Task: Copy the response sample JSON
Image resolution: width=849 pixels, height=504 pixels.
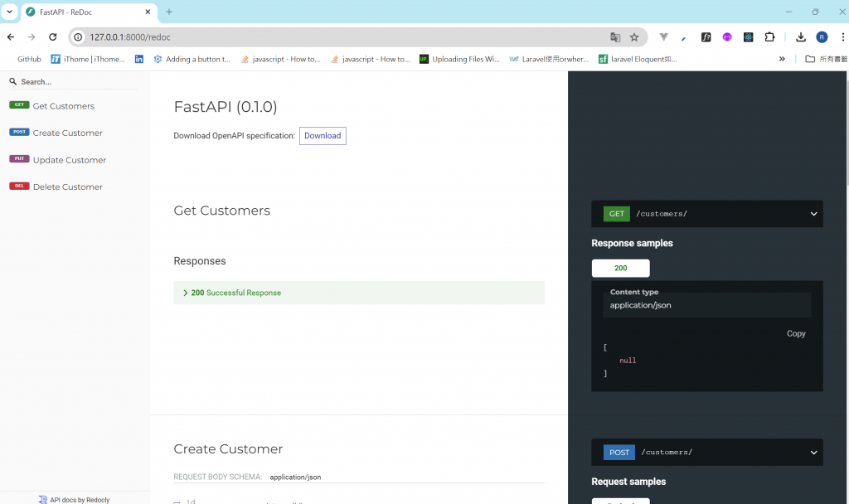Action: coord(796,333)
